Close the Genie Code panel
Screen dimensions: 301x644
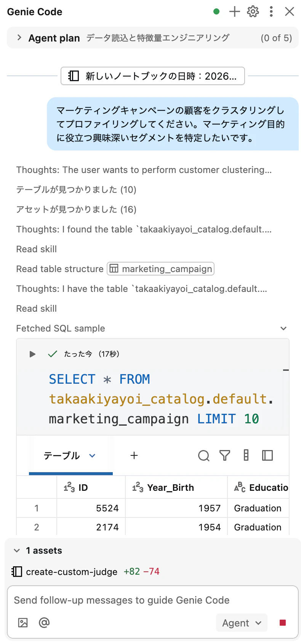click(x=290, y=12)
